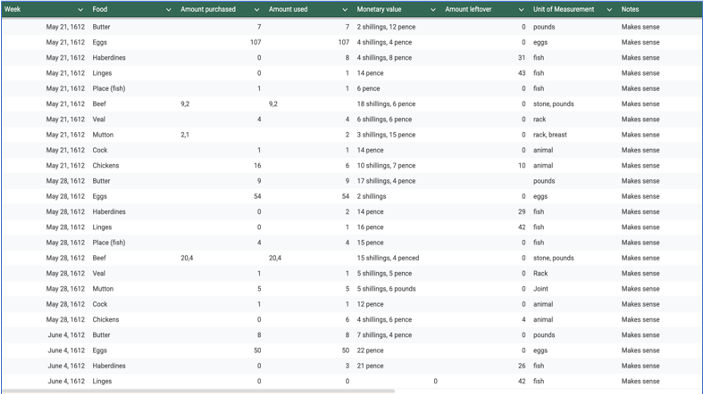
Task: Click the Eggs cell for May 28, 1612
Action: [x=100, y=196]
